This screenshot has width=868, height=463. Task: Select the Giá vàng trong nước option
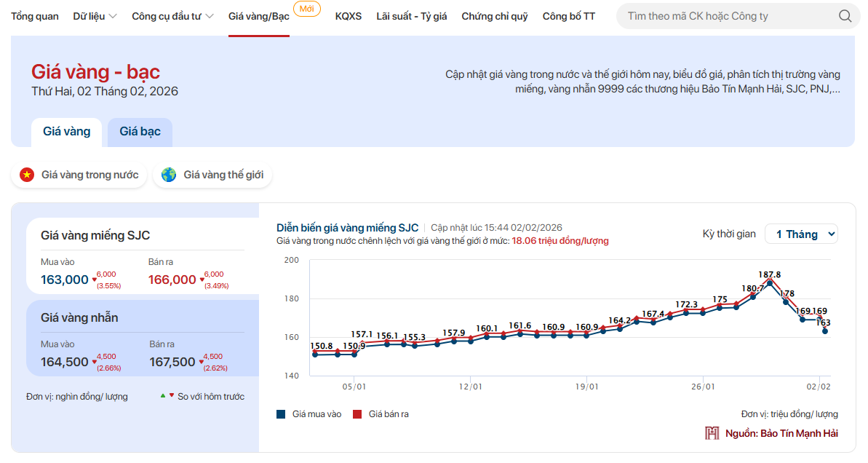point(79,175)
